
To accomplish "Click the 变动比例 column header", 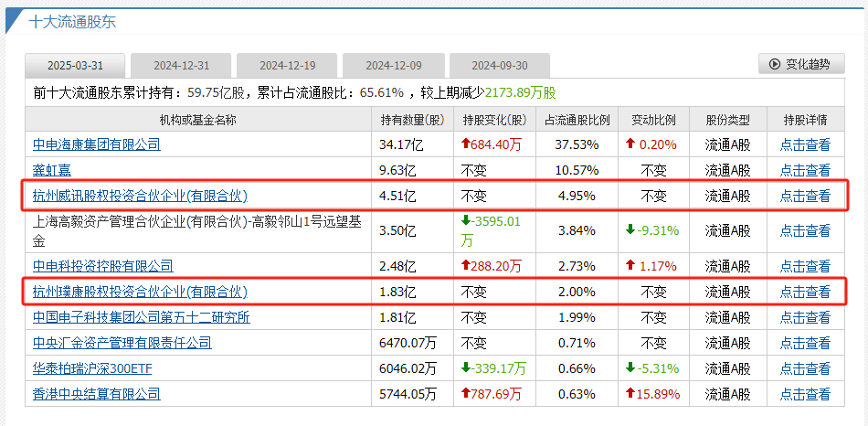I will (654, 120).
